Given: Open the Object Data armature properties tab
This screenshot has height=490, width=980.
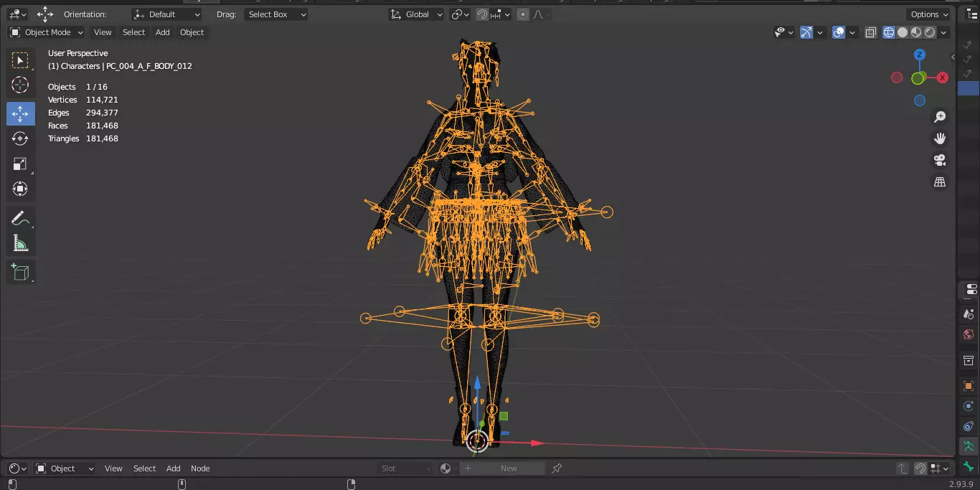Looking at the screenshot, I should click(969, 446).
